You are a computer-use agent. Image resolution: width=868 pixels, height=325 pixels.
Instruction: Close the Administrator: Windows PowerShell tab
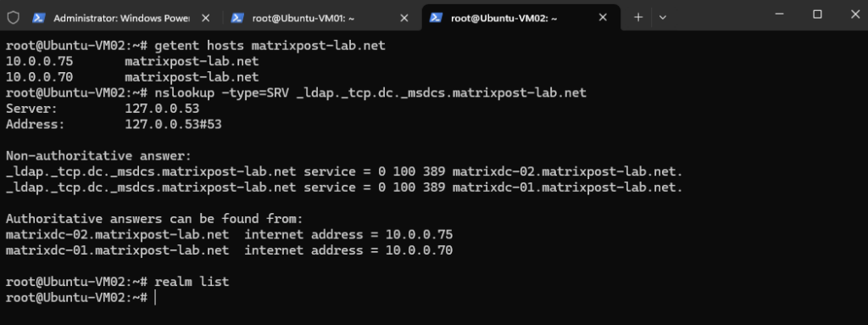pos(205,18)
